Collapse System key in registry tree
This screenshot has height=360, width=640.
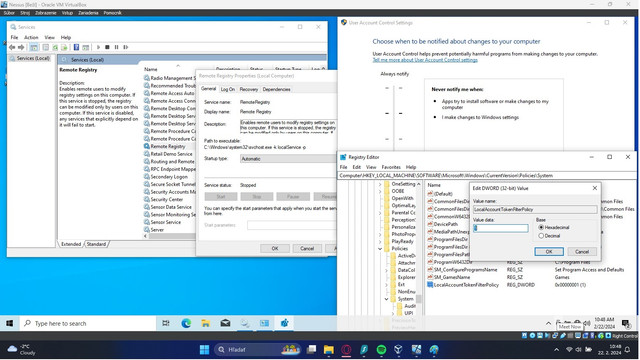click(387, 299)
